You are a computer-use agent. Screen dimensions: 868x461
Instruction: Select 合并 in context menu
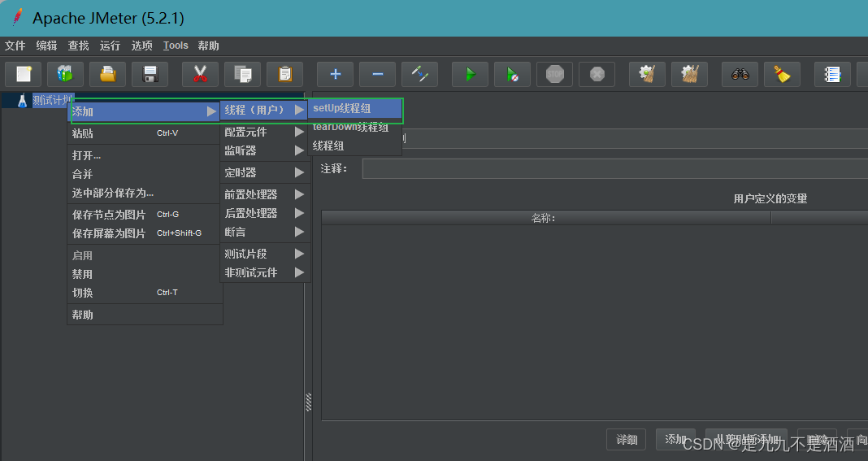pyautogui.click(x=145, y=174)
